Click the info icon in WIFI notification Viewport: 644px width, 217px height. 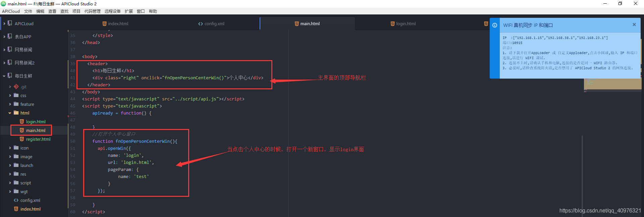(495, 25)
